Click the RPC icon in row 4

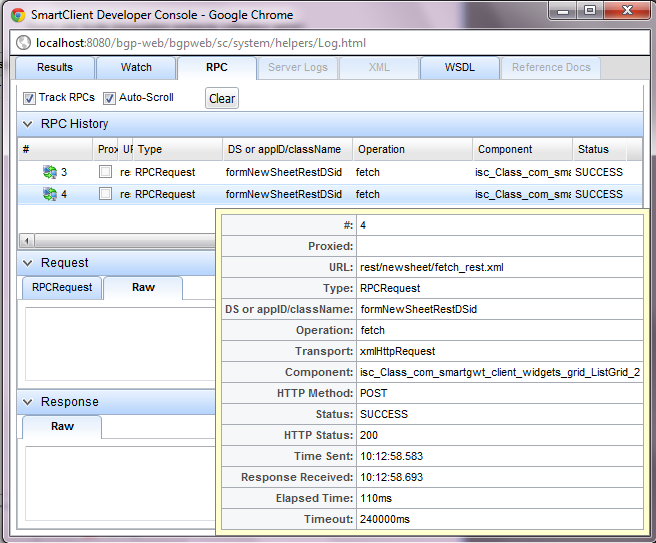50,194
